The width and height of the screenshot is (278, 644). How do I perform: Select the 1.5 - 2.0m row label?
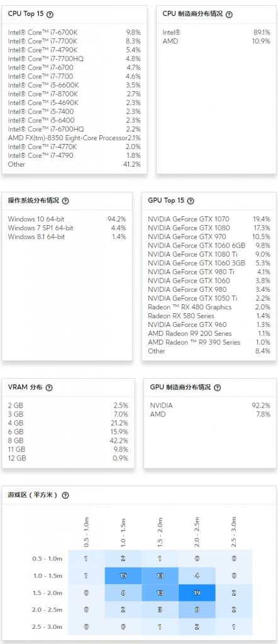[47, 593]
